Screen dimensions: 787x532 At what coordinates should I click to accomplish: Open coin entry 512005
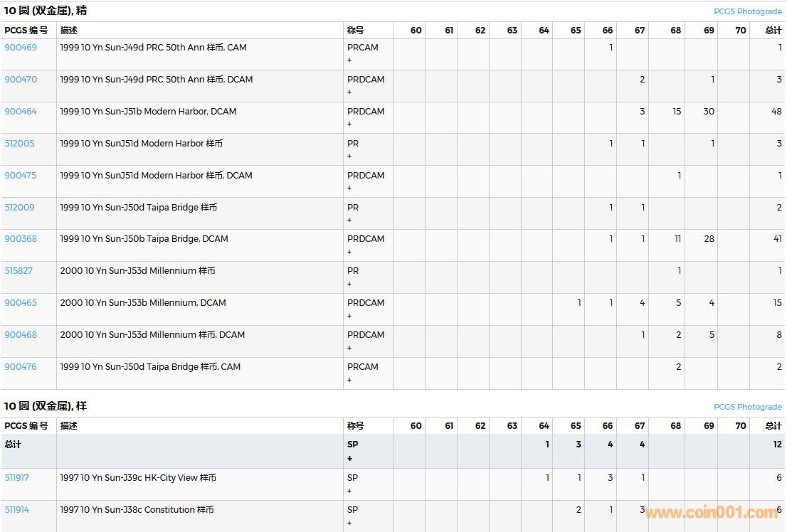coord(19,144)
